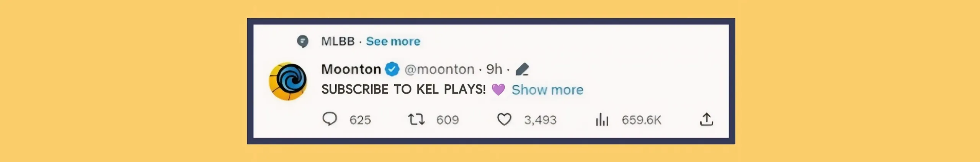Click the MLBB topic label
The height and width of the screenshot is (162, 980).
pos(338,41)
